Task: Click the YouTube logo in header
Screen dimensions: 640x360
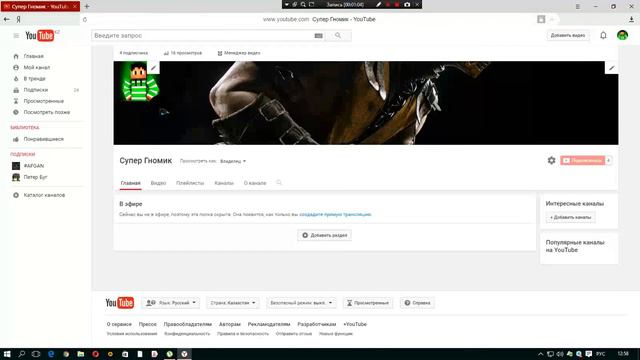Action: click(40, 36)
